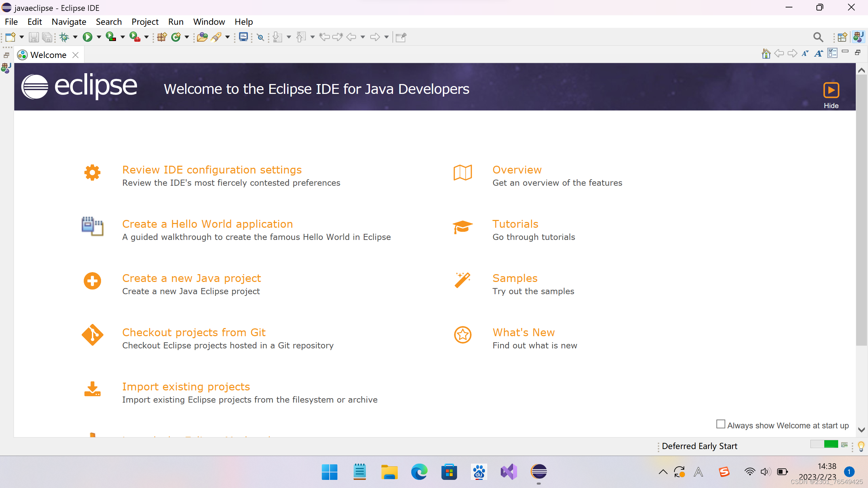Open the New Java Class dropdown arrow
The height and width of the screenshot is (488, 868).
tap(186, 37)
